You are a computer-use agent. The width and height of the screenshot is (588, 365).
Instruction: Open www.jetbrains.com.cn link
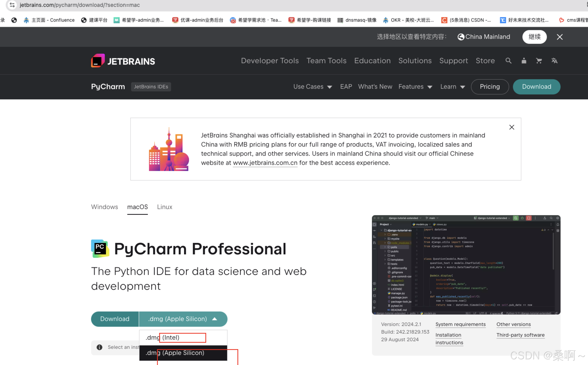[265, 163]
